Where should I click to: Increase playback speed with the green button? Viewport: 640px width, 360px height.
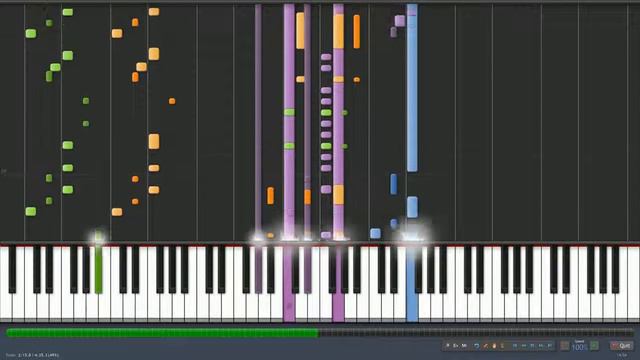[x=595, y=346]
